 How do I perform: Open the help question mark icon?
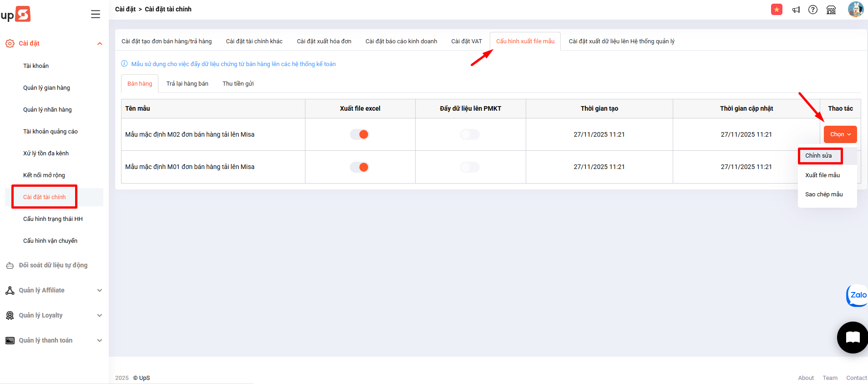[x=813, y=10]
